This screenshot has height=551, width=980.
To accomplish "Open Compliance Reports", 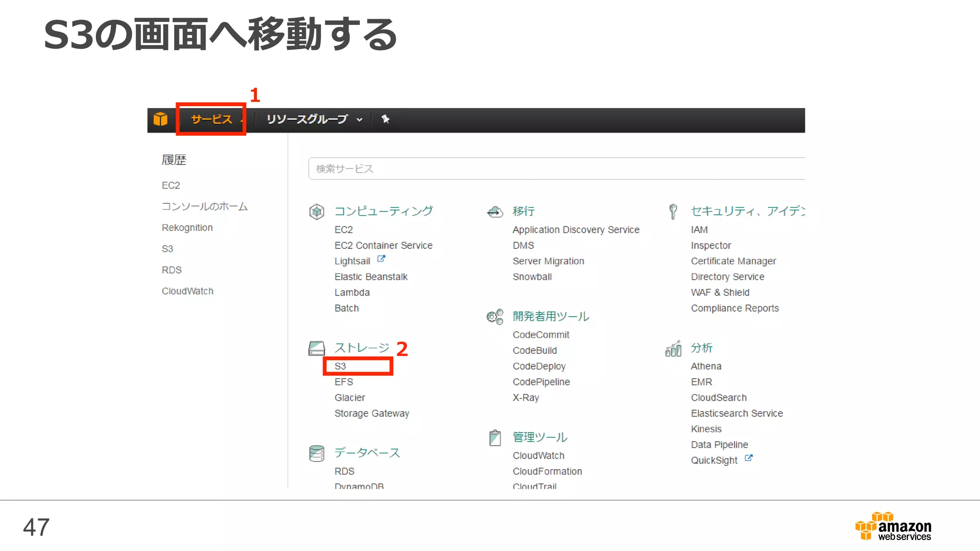I will point(735,309).
